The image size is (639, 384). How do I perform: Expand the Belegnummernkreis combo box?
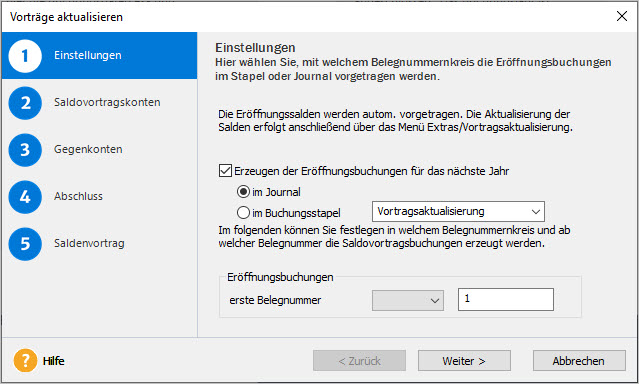[408, 300]
